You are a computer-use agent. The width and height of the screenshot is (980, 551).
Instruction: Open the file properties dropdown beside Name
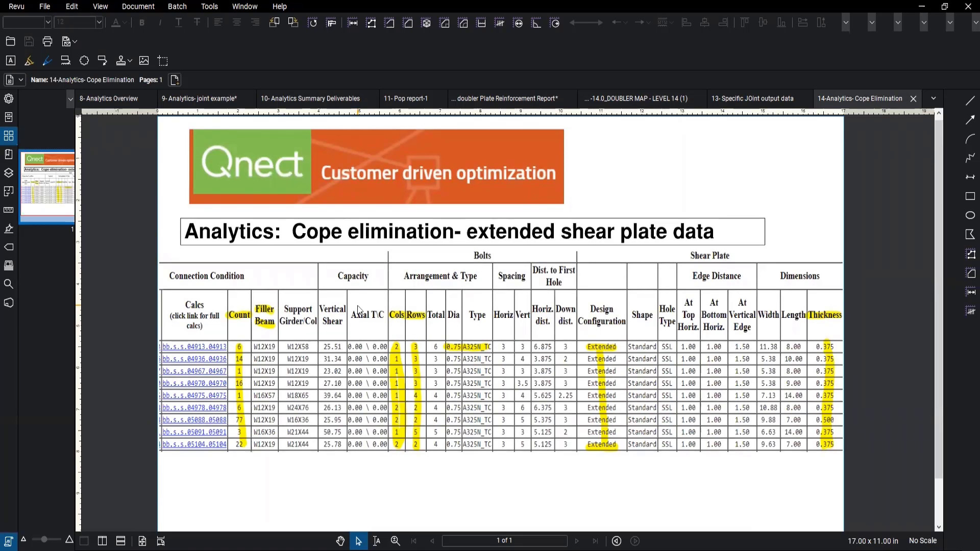21,80
